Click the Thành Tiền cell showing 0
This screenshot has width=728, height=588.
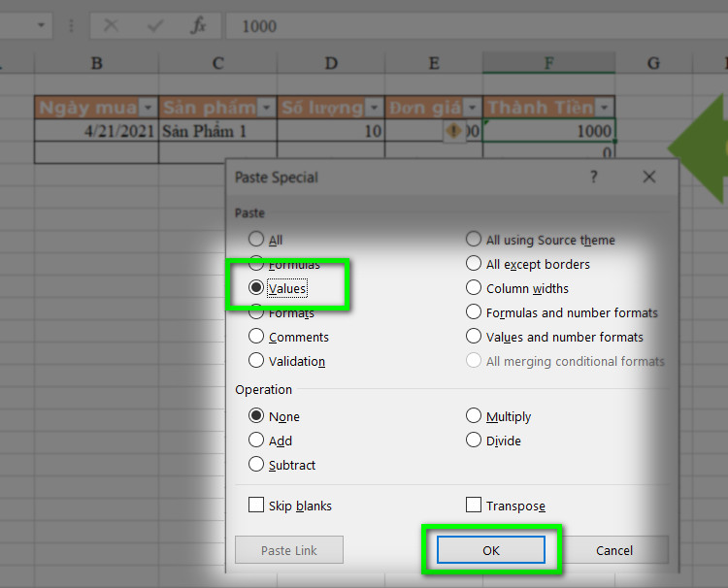pos(548,150)
